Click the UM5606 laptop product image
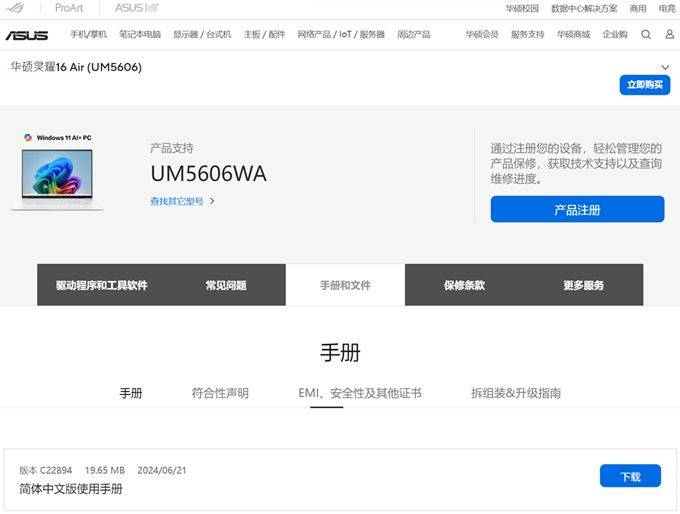 click(57, 180)
